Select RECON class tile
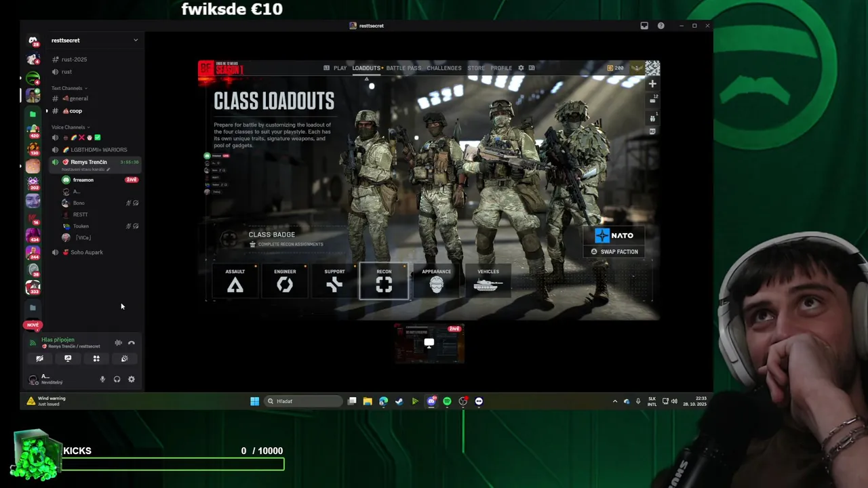Viewport: 868px width, 488px height. point(384,281)
